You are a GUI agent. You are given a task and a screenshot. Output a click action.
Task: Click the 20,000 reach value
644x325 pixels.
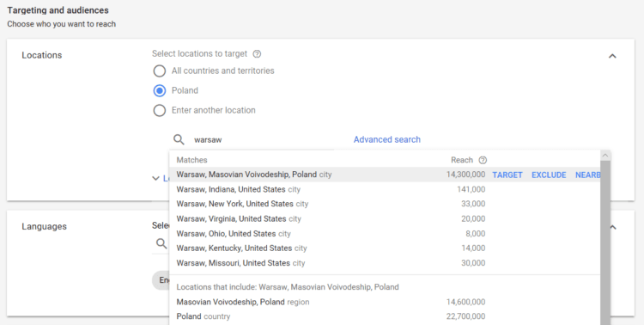[473, 218]
